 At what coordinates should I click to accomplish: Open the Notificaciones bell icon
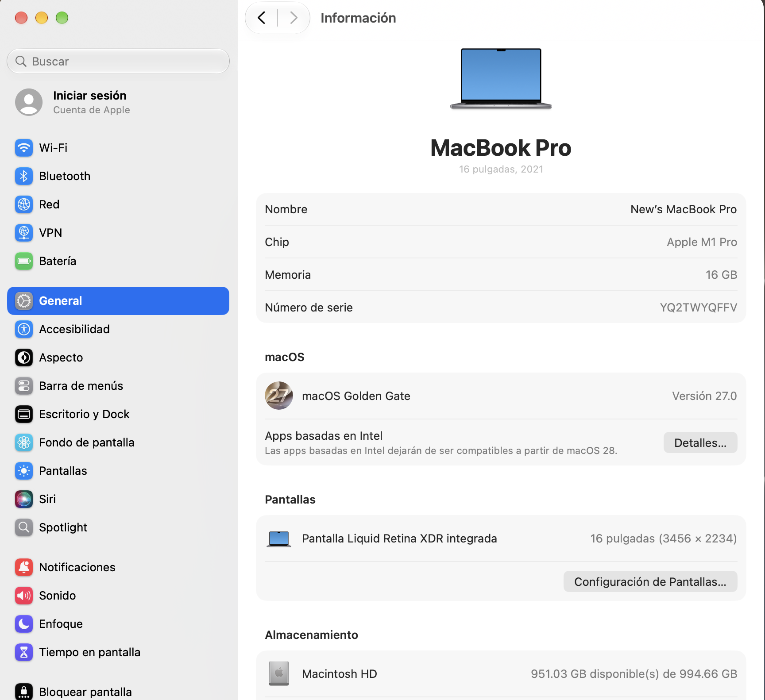24,567
